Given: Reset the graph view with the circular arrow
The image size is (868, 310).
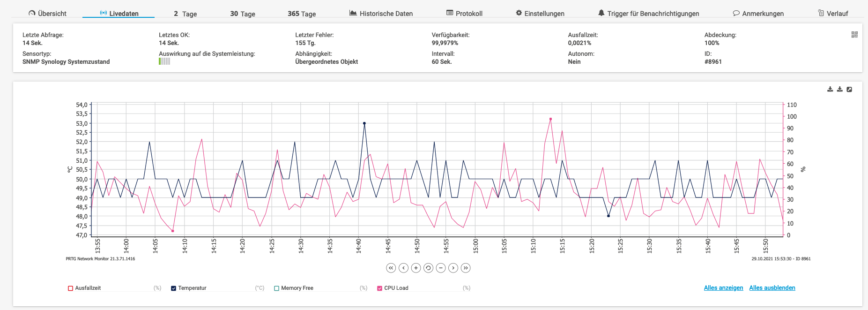Looking at the screenshot, I should [428, 268].
